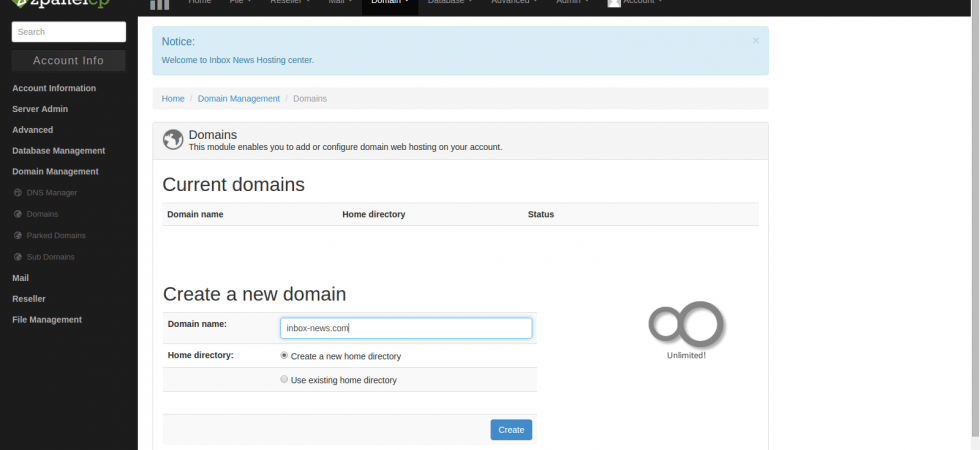Viewport: 980px width, 450px height.
Task: Expand Server Admin section
Action: [x=40, y=109]
